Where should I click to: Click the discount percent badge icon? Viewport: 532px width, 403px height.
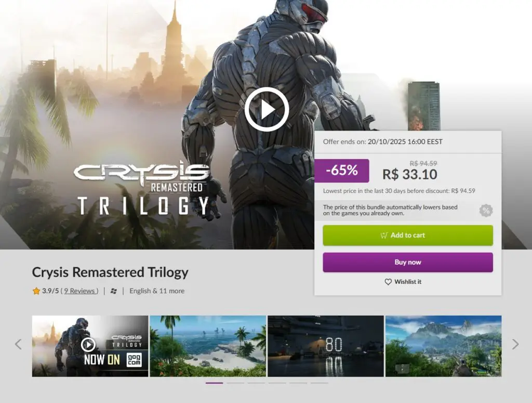pyautogui.click(x=486, y=211)
